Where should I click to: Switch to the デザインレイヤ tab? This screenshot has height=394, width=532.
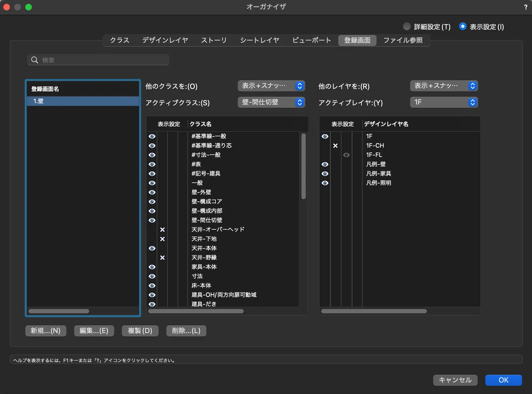pos(165,40)
